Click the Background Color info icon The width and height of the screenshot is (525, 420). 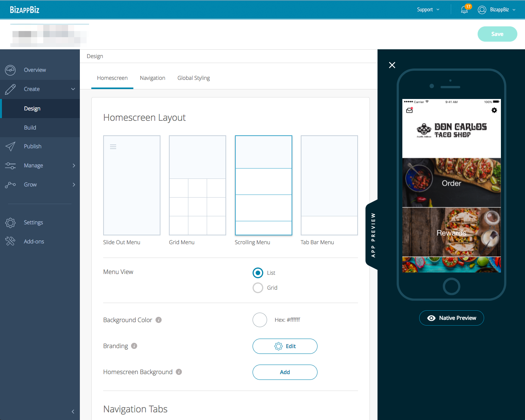[x=159, y=320]
